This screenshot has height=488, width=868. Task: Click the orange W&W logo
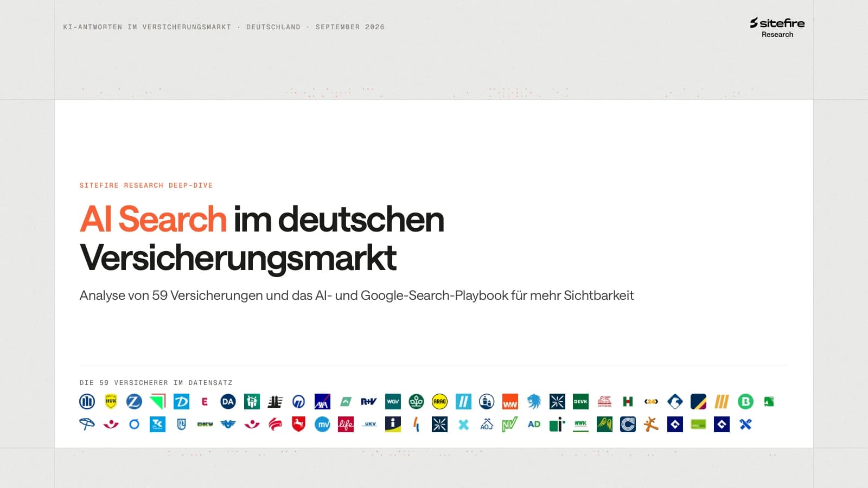point(510,401)
